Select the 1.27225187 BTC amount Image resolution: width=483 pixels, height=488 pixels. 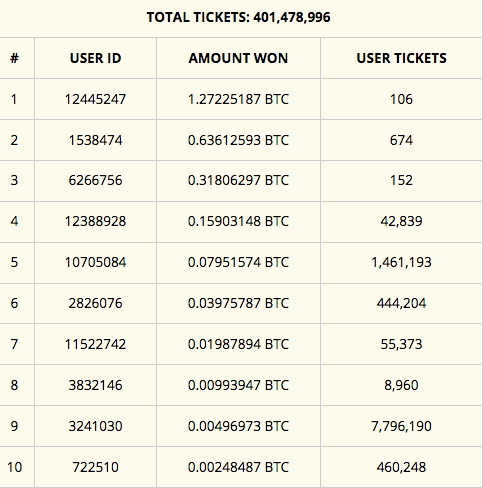tap(238, 99)
